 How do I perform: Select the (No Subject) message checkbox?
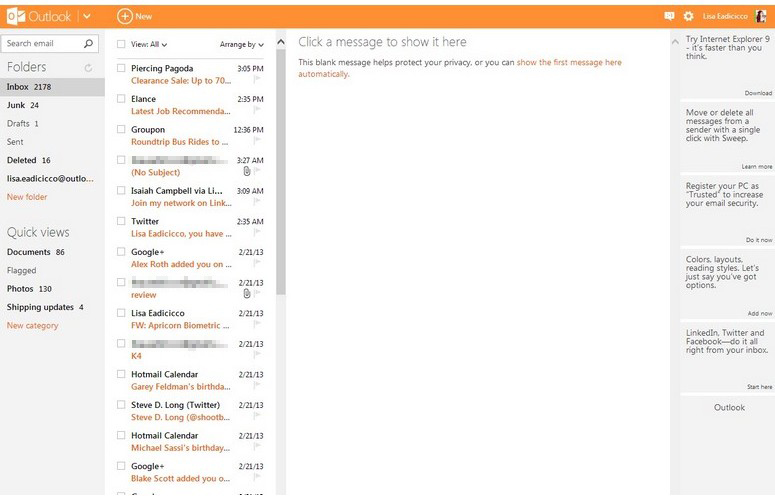(x=121, y=160)
